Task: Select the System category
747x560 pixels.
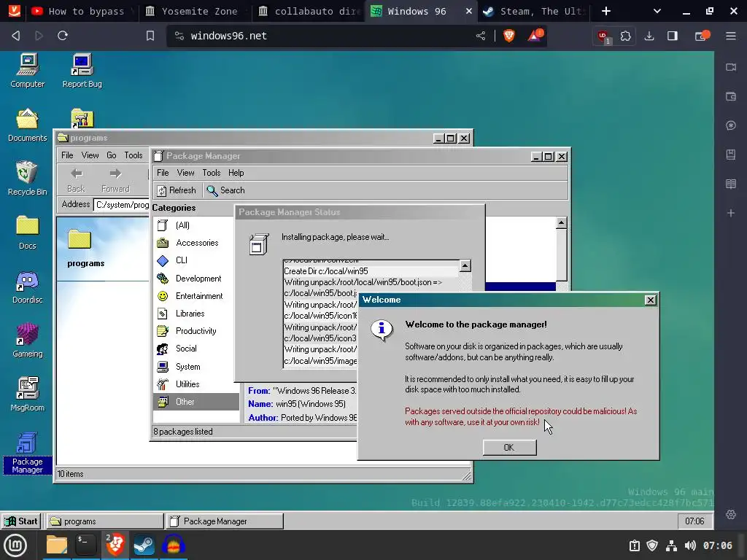Action: (x=196, y=367)
